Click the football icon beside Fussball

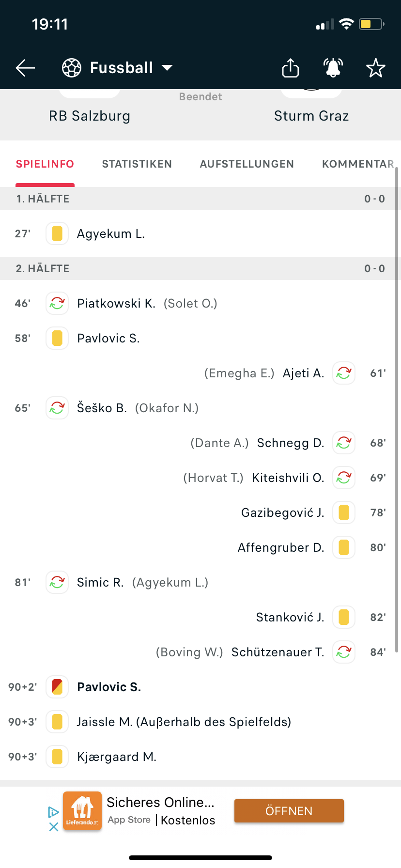point(72,68)
